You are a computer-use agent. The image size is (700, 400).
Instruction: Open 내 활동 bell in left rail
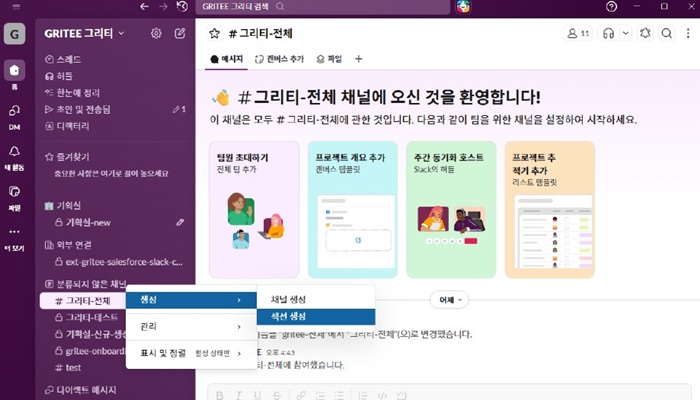point(14,155)
